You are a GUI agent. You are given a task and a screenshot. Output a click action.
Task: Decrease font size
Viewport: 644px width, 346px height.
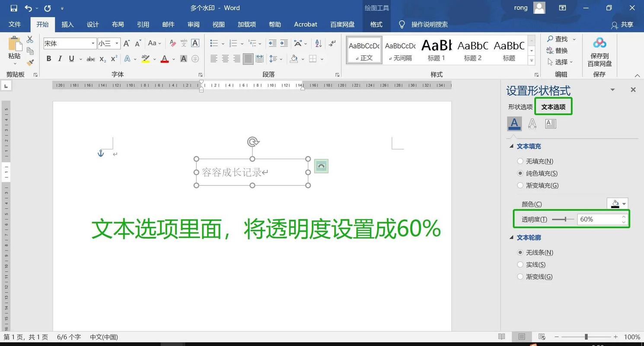pyautogui.click(x=138, y=43)
